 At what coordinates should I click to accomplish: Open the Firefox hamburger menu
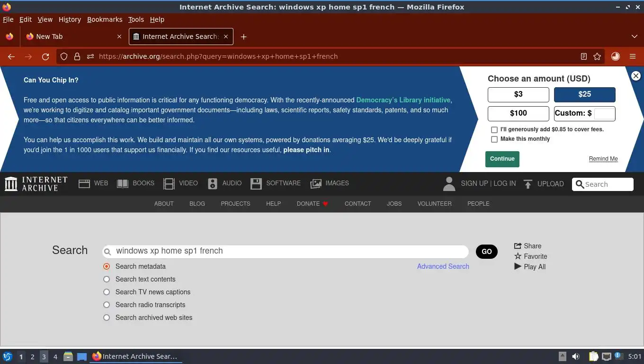click(633, 56)
